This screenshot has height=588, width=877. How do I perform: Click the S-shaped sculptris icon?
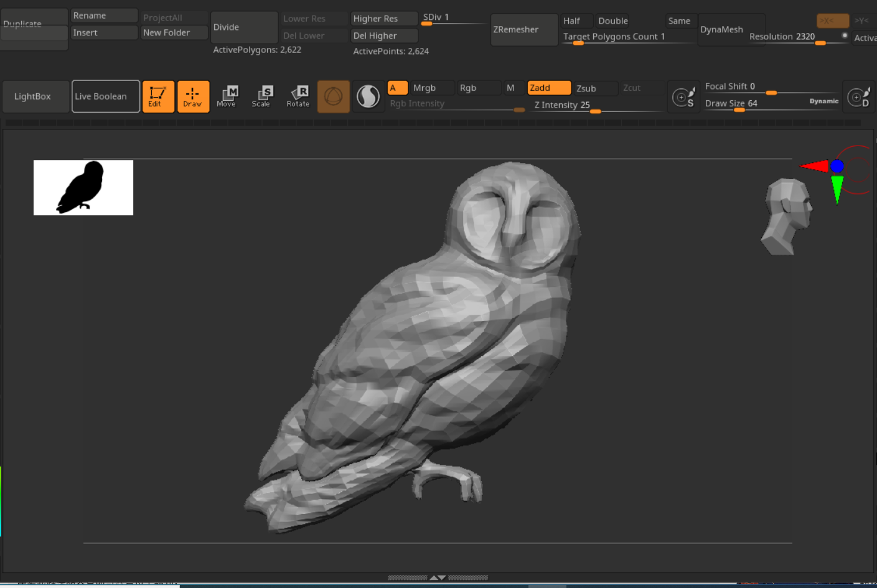pos(368,96)
